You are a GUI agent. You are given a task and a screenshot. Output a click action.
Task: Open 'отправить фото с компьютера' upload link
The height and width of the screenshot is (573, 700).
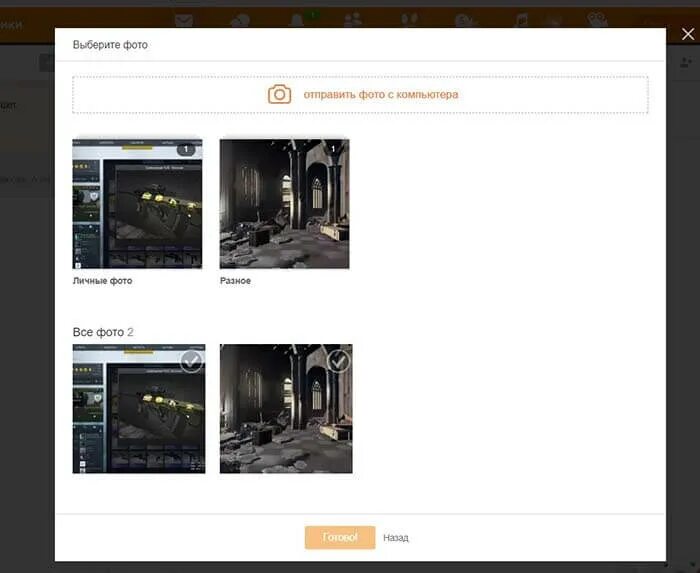point(381,95)
